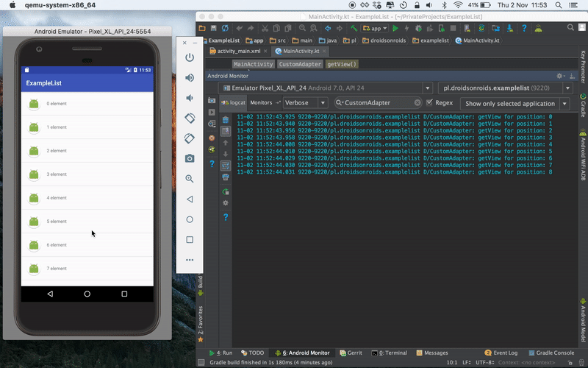The height and width of the screenshot is (368, 588).
Task: Click the logcat restart icon
Action: tap(226, 192)
